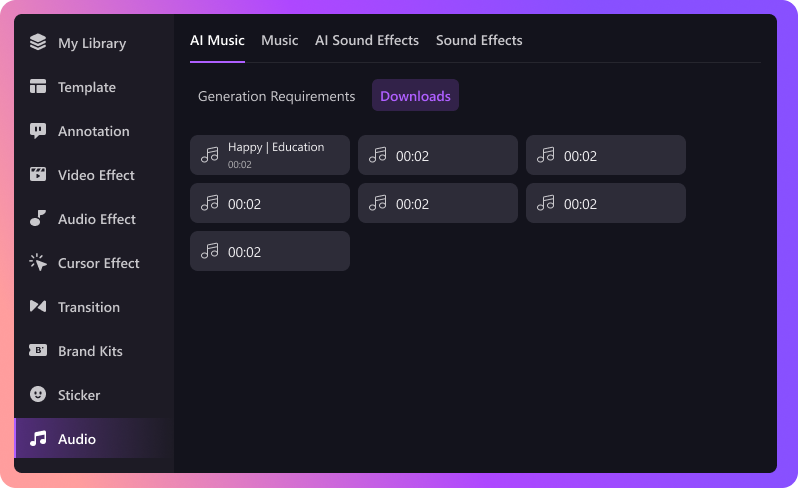
Task: Open the Video Effect clapperboard icon
Action: (38, 175)
